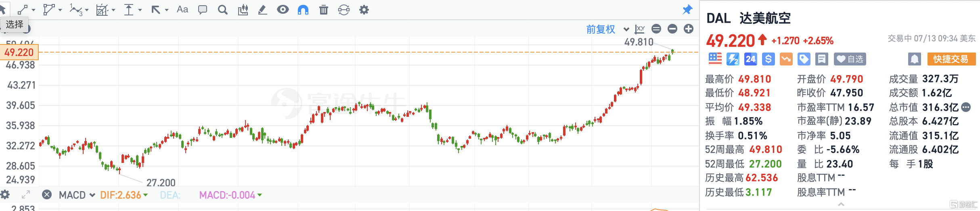Toggle drawings visibility with eye icon
Viewport: 980px width, 211px height.
(x=283, y=9)
